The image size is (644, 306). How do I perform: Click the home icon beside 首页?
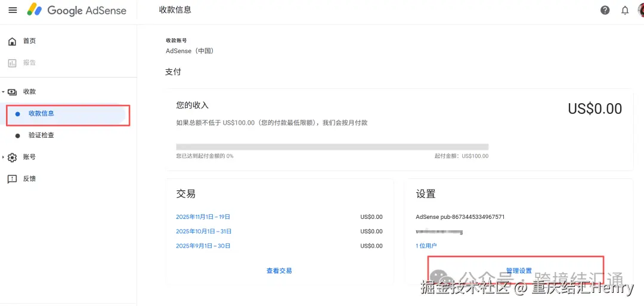click(13, 41)
